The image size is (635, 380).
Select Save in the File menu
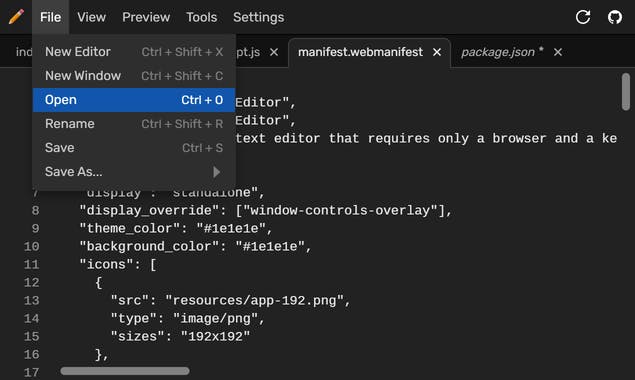point(134,148)
